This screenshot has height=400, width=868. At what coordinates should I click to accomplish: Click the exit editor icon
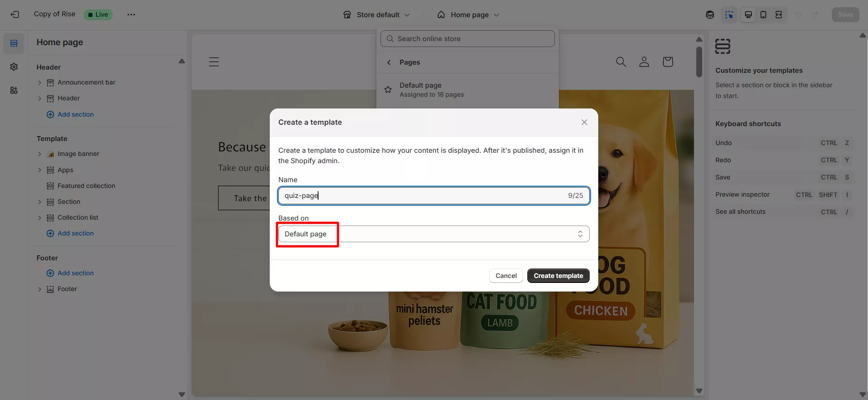(x=15, y=14)
